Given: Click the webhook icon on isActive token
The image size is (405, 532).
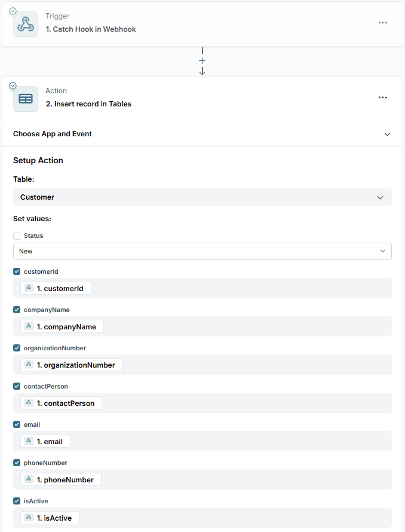Looking at the screenshot, I should [29, 518].
